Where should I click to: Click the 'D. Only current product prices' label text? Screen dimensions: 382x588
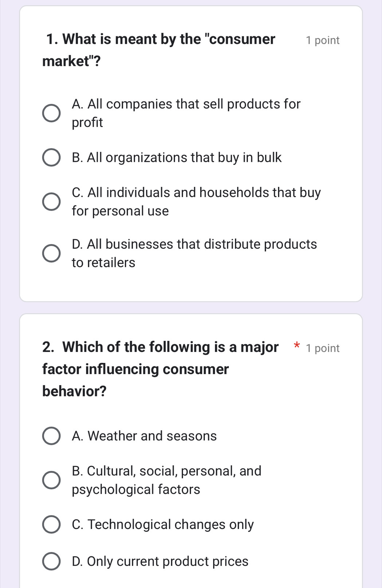[160, 561]
